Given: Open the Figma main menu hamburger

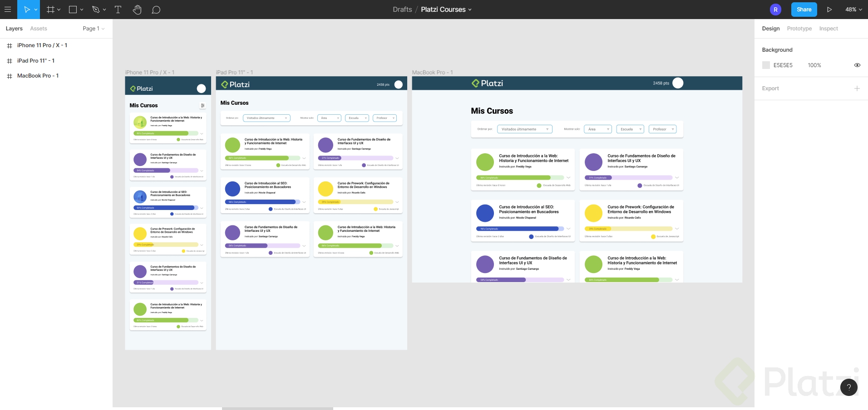Looking at the screenshot, I should point(8,10).
